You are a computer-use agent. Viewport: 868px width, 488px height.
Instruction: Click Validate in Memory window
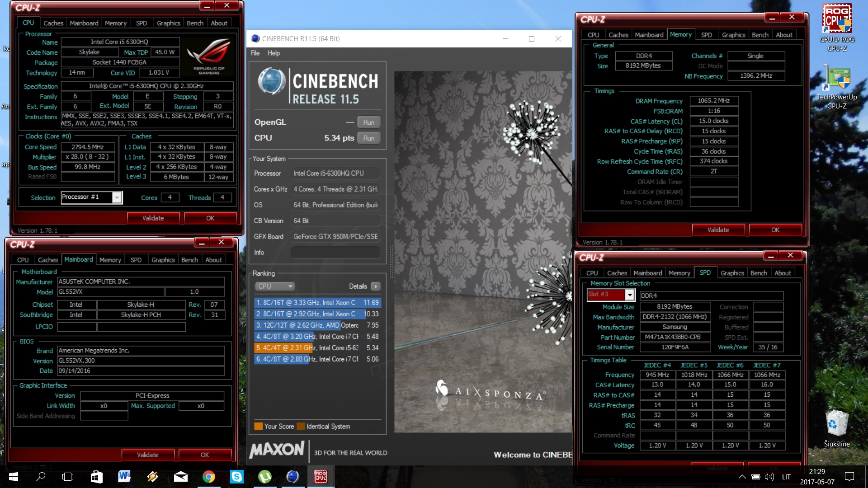(718, 230)
